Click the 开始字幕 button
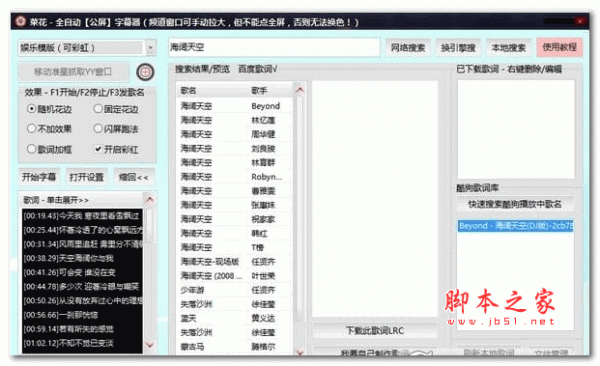600x366 pixels. point(39,177)
